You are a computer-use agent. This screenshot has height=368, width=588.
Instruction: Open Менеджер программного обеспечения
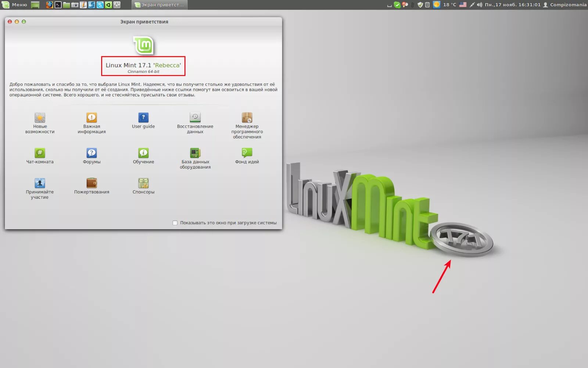pyautogui.click(x=247, y=125)
